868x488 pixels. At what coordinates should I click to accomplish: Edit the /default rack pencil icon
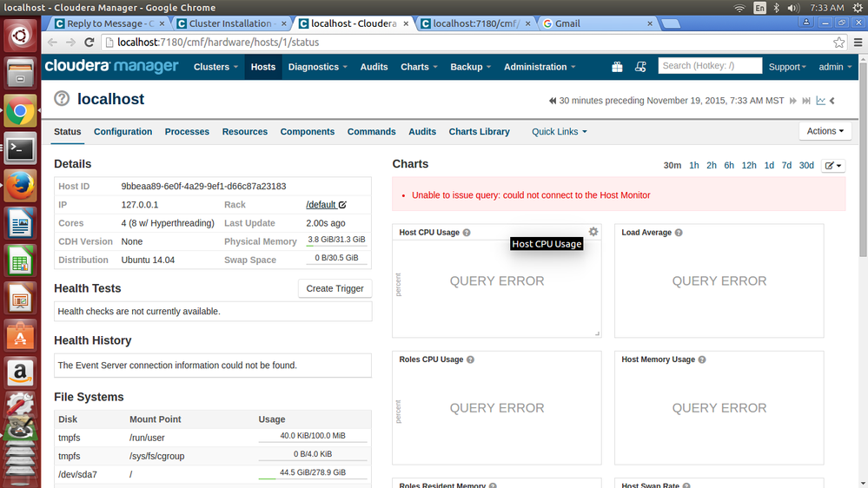[x=342, y=205]
